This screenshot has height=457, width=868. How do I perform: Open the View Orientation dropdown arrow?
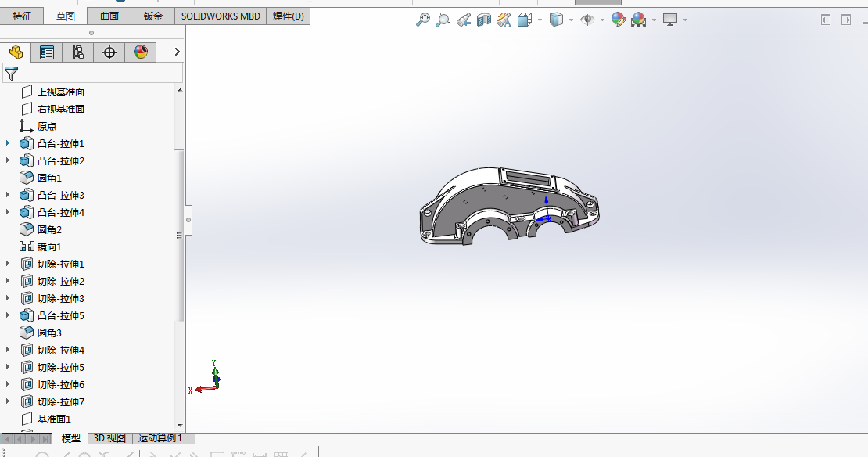540,20
